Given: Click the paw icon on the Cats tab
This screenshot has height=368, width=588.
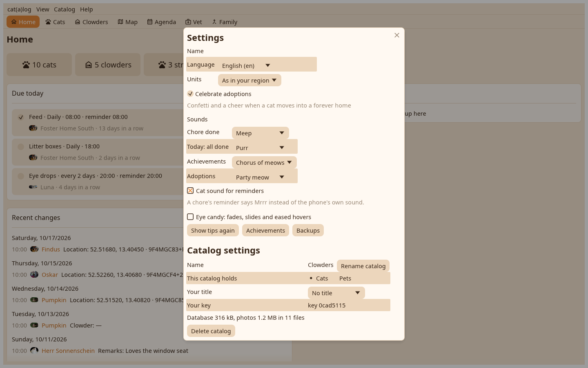Looking at the screenshot, I should click(48, 22).
